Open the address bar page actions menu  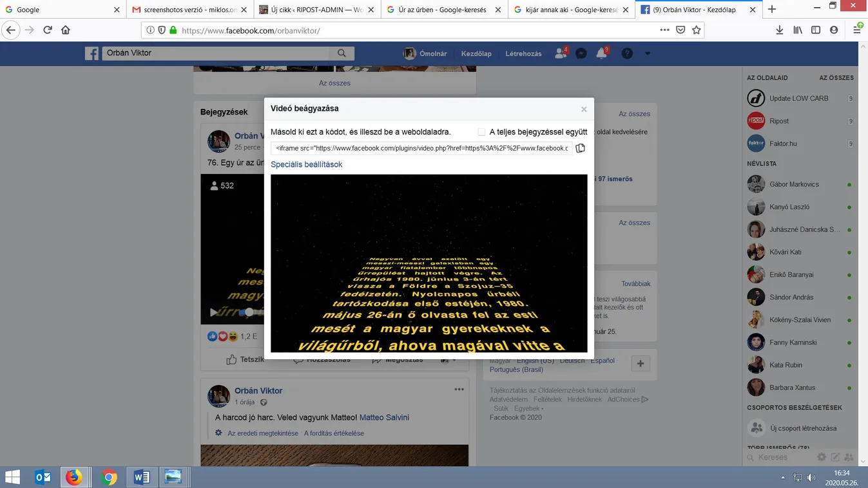tap(664, 30)
